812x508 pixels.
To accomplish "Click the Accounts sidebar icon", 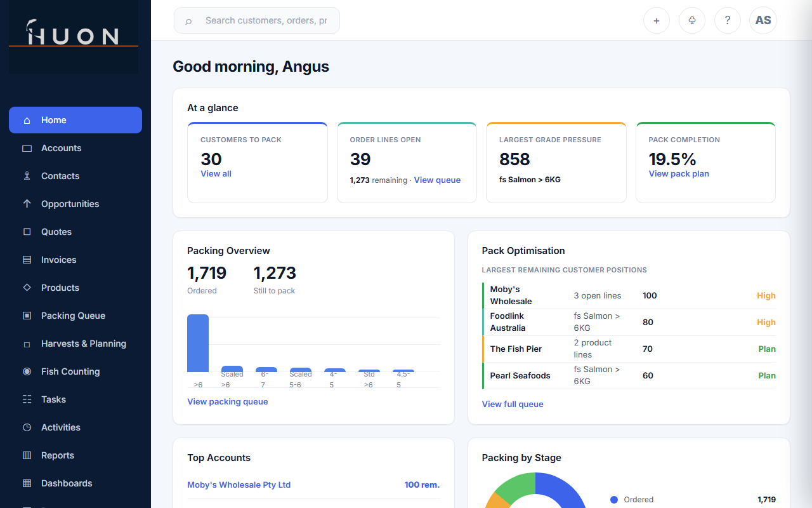I will click(27, 148).
